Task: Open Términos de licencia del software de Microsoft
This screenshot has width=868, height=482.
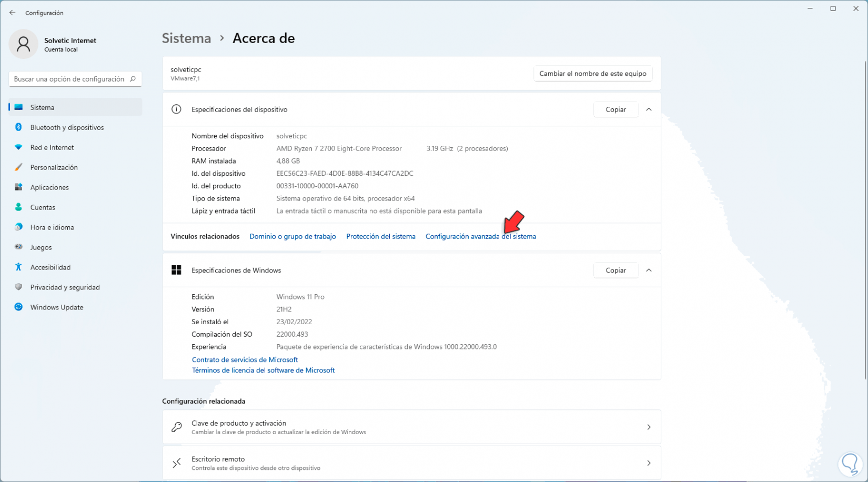Action: [x=263, y=370]
